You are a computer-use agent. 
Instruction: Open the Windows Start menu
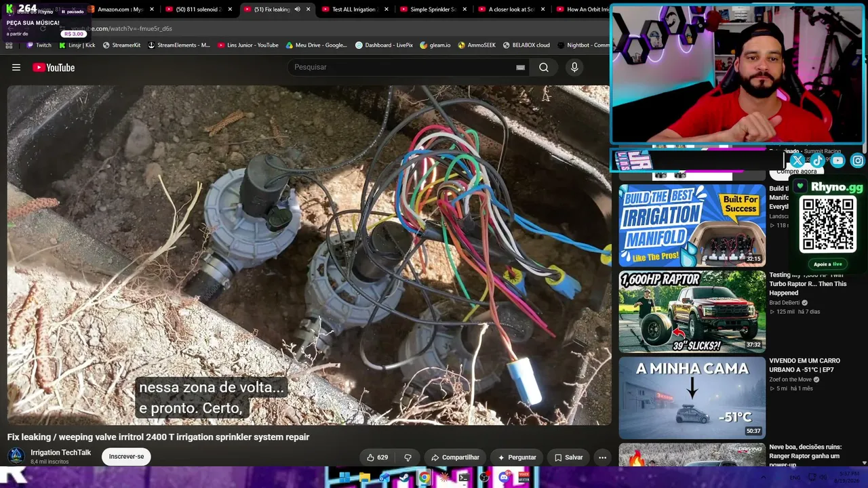(344, 478)
